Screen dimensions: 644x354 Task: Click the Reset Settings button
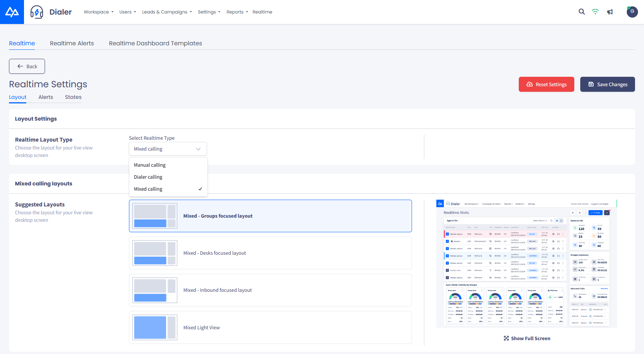tap(547, 84)
